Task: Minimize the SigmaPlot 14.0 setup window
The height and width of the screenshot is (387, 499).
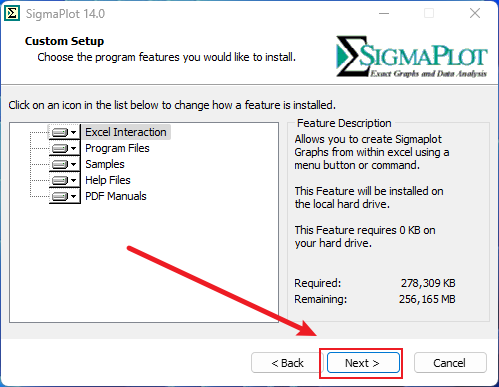Action: pyautogui.click(x=384, y=14)
